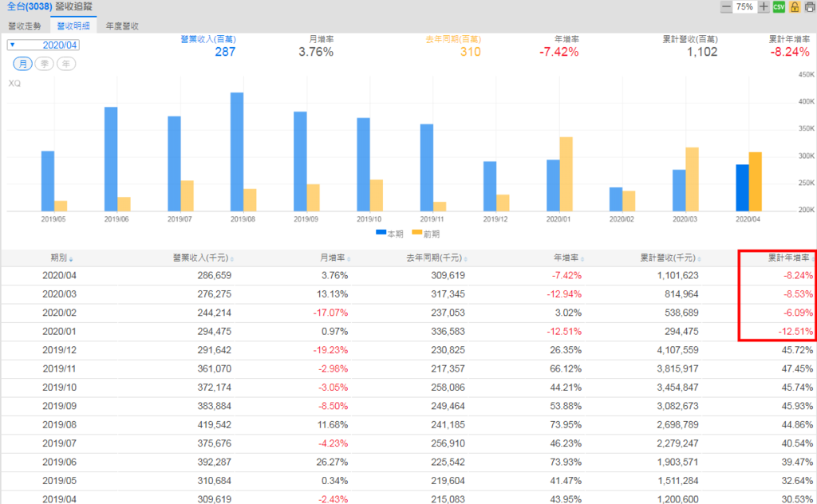Select the 年 period toggle
Image resolution: width=817 pixels, height=504 pixels.
pyautogui.click(x=66, y=64)
